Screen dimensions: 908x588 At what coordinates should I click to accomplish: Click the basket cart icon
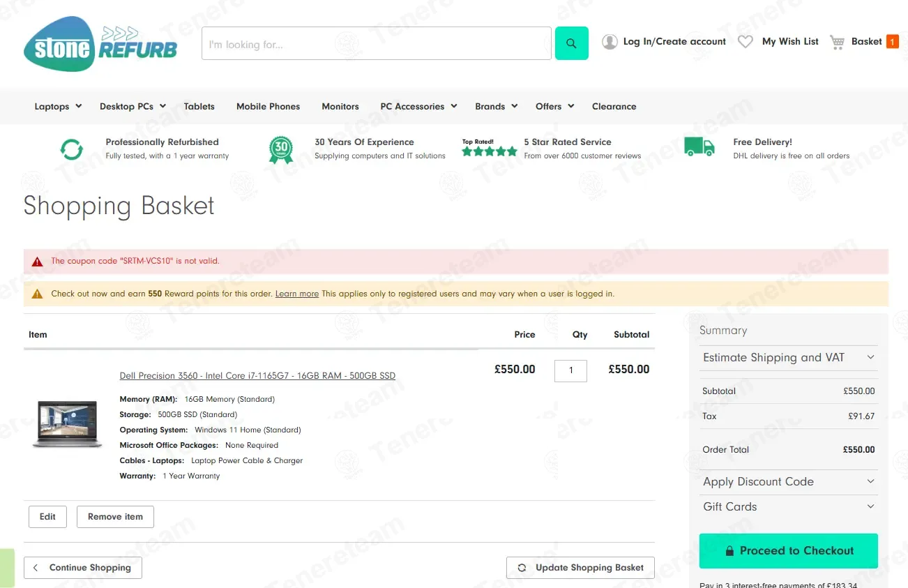click(837, 42)
